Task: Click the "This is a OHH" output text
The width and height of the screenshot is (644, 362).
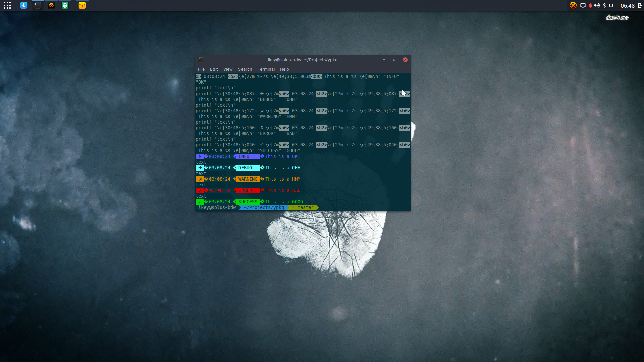Action: [x=283, y=168]
